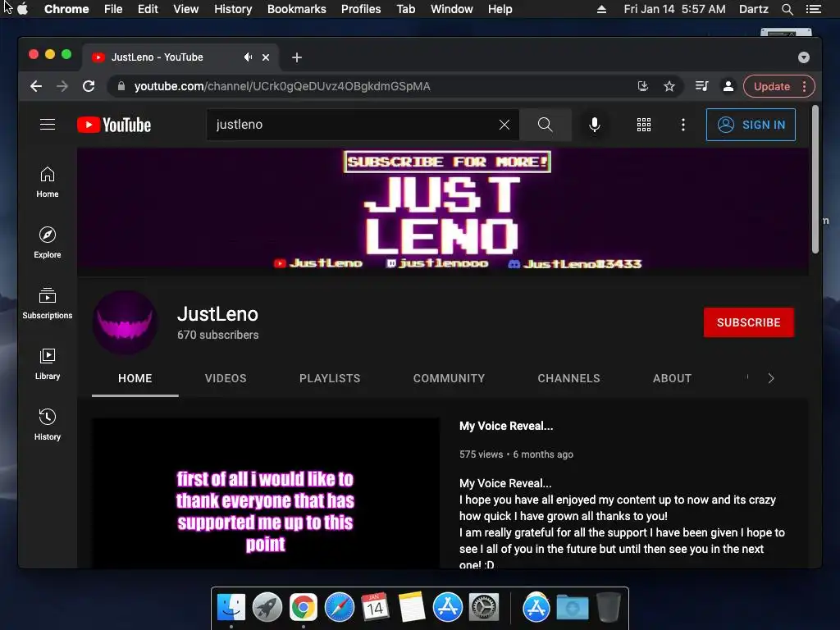Switch to the ABOUT tab
This screenshot has width=840, height=630.
coord(673,378)
